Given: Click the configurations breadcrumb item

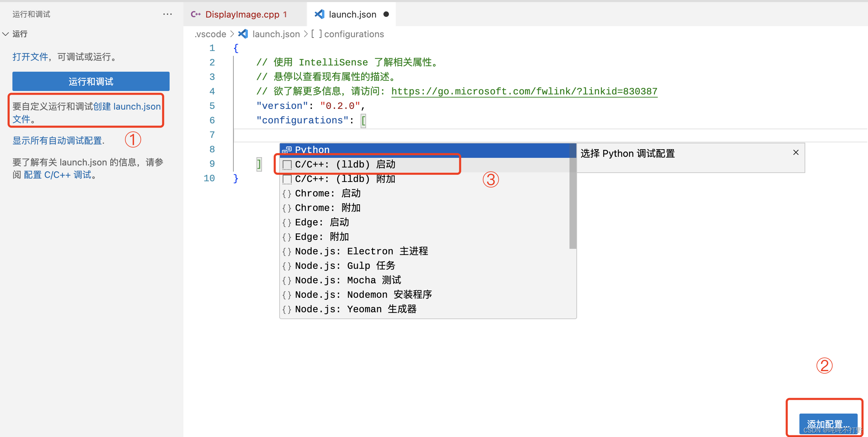Looking at the screenshot, I should (354, 34).
